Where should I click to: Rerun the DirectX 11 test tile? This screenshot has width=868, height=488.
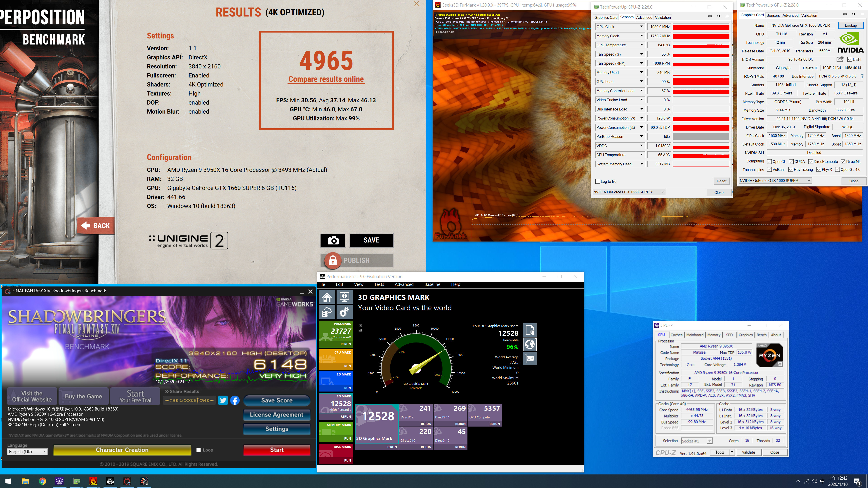pyautogui.click(x=451, y=415)
